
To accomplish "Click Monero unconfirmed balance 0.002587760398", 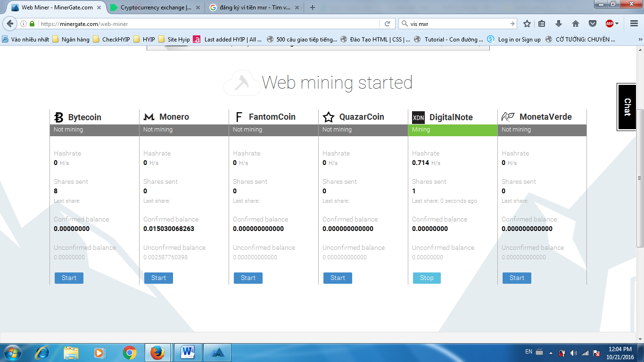I will [165, 257].
